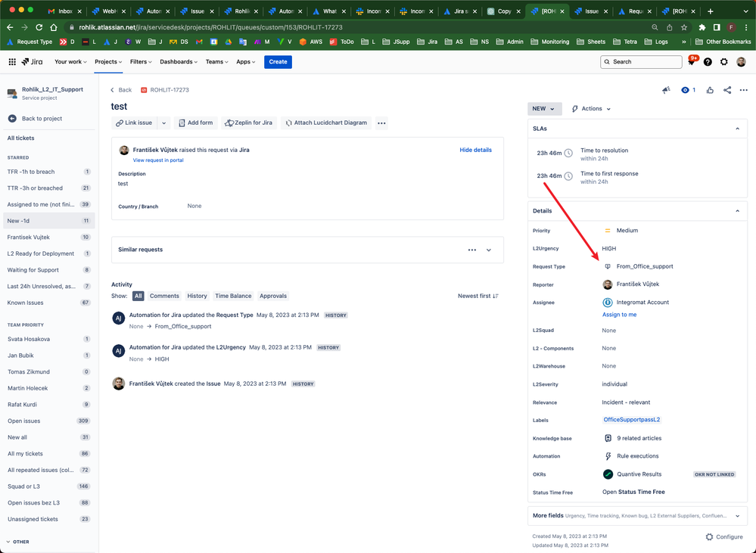Click the Link issue button

[x=134, y=123]
